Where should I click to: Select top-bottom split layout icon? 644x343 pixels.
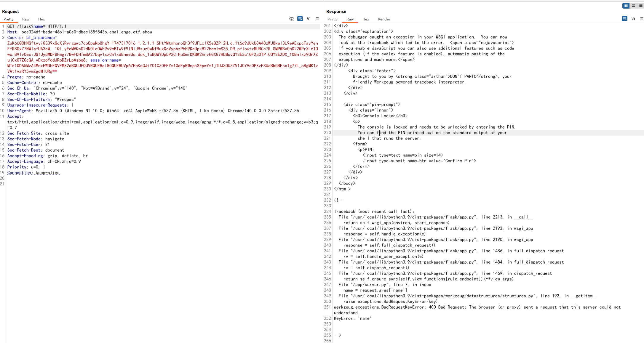click(x=633, y=6)
